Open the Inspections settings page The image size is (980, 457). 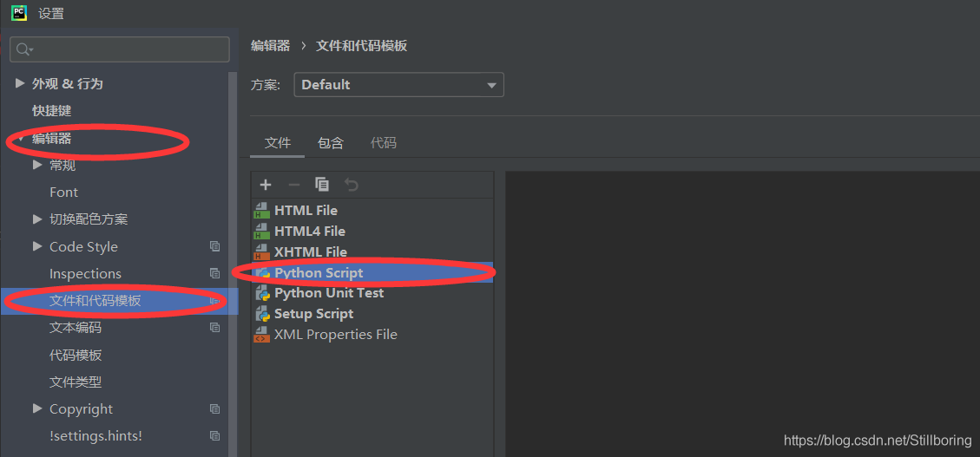pos(85,274)
